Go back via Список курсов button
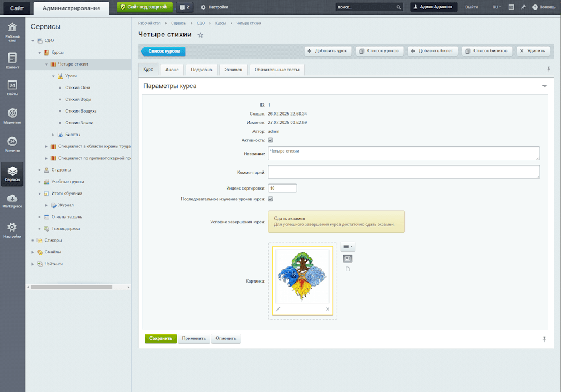Image resolution: width=561 pixels, height=392 pixels. pos(163,51)
